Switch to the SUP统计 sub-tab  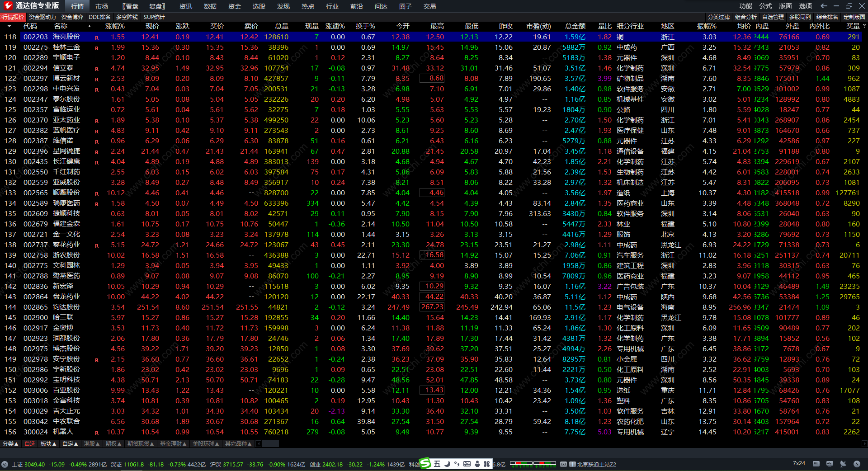coord(154,17)
